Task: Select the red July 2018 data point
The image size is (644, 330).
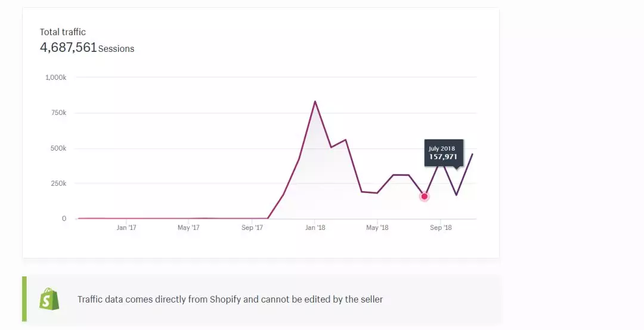Action: pos(425,196)
